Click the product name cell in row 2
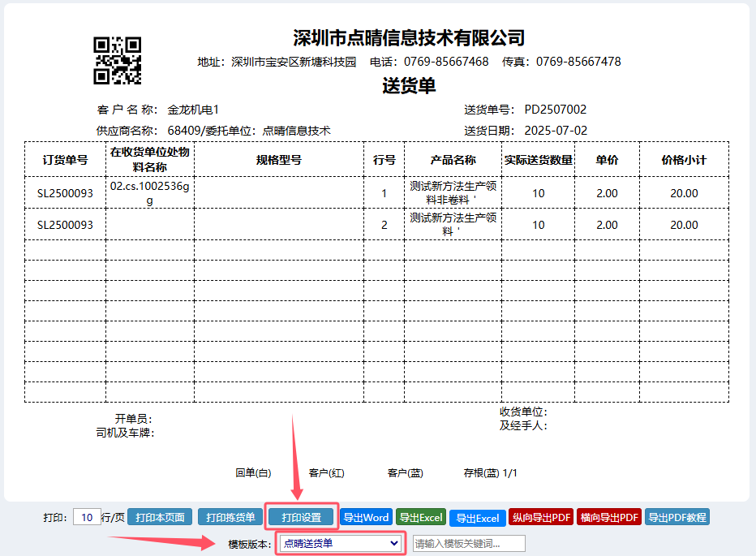 pos(453,225)
